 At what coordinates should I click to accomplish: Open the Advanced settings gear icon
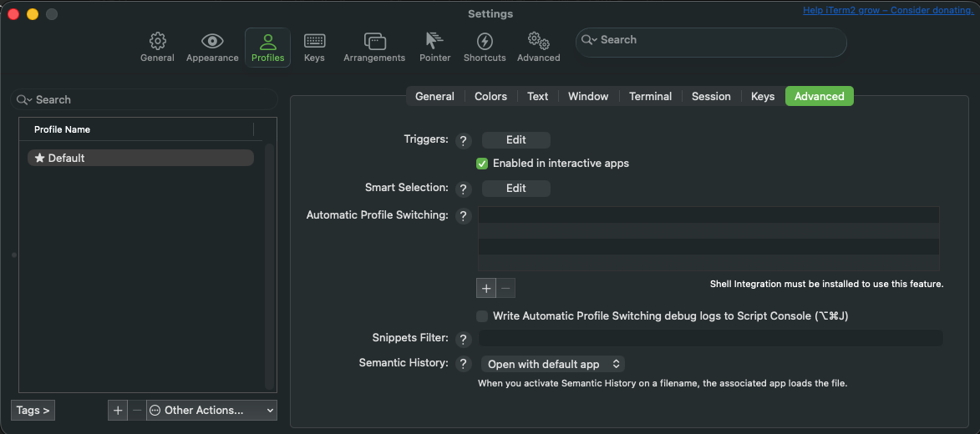[538, 48]
